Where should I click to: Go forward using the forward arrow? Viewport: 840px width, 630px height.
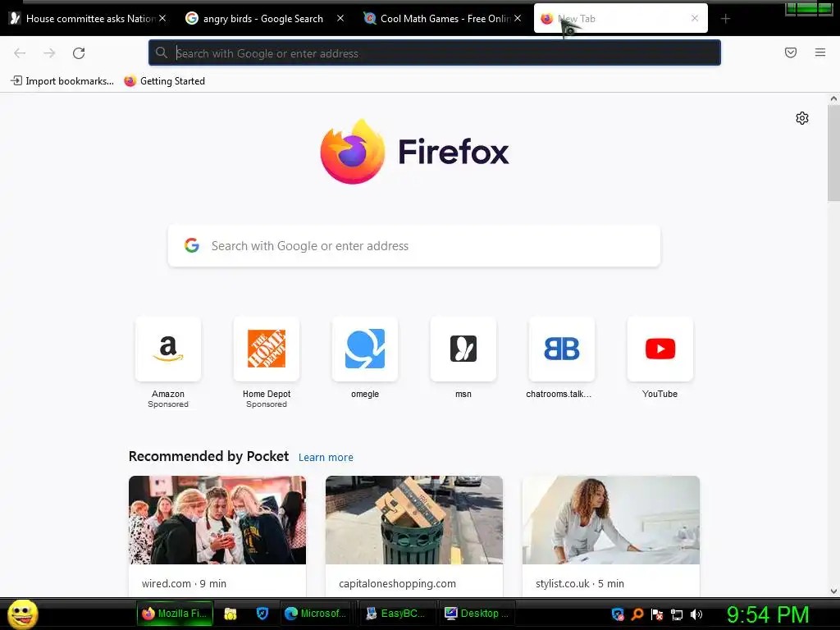(x=49, y=53)
